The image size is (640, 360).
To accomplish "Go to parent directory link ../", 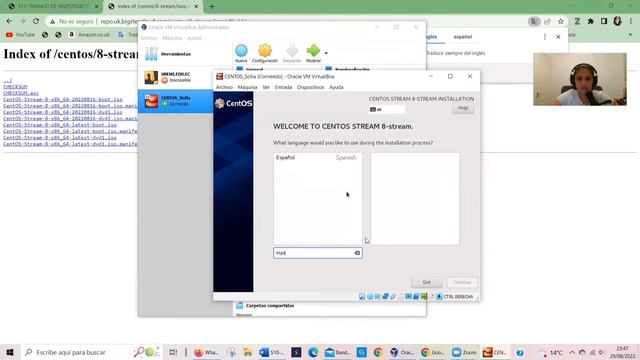I will pos(7,80).
